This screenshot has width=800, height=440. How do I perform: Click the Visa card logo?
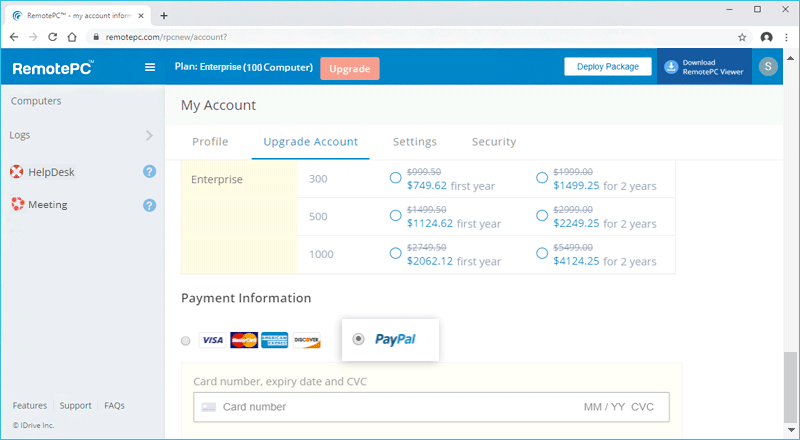click(x=212, y=340)
